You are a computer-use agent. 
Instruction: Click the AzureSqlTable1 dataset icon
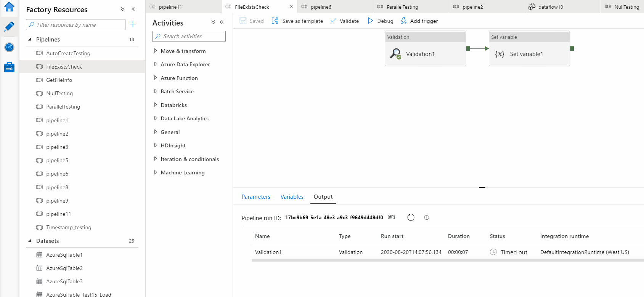coord(39,255)
